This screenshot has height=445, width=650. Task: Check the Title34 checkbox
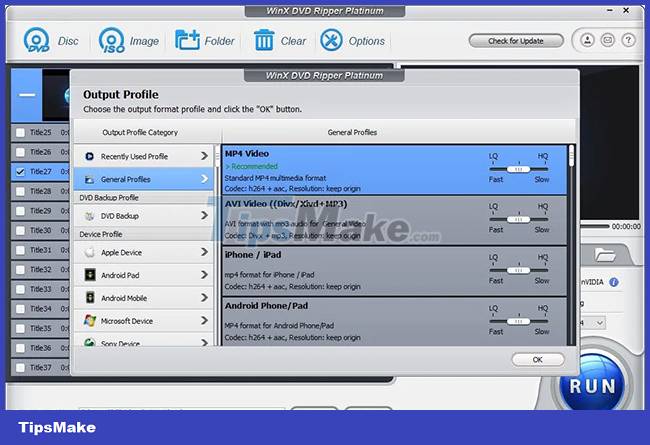(x=20, y=309)
